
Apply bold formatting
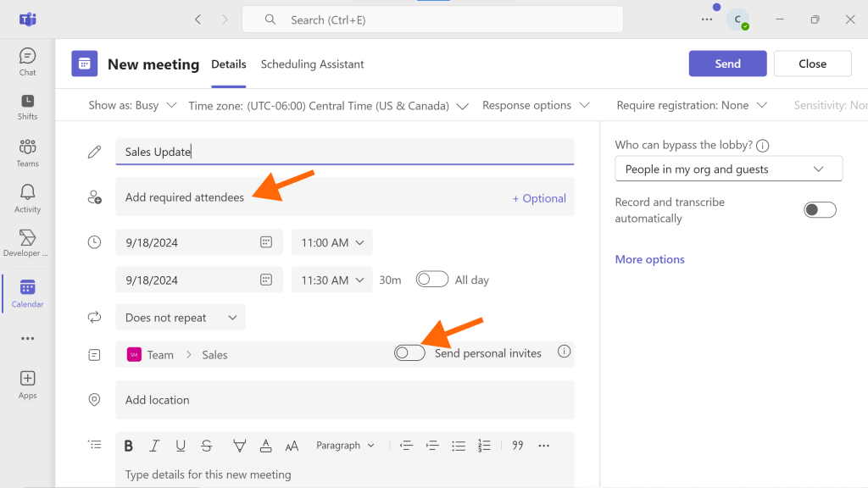tap(129, 446)
